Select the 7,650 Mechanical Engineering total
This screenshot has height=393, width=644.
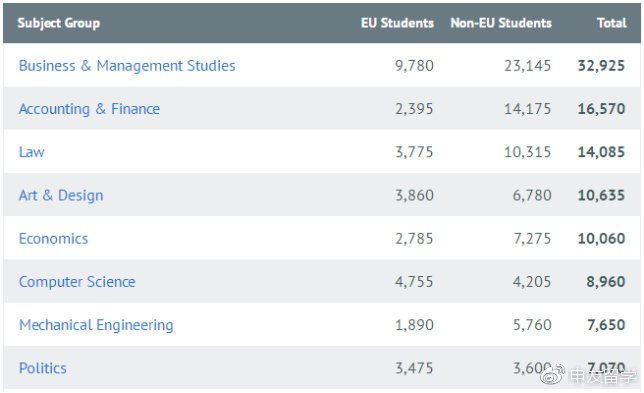pos(606,325)
